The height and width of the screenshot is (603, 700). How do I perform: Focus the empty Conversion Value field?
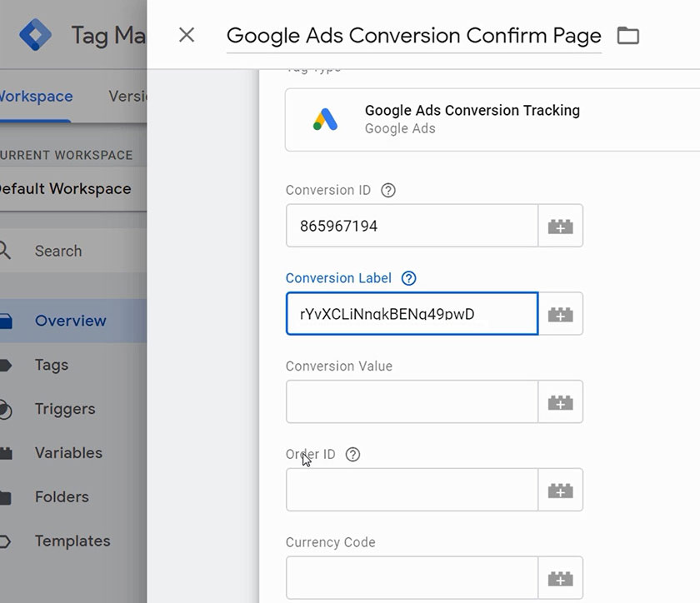pyautogui.click(x=412, y=402)
